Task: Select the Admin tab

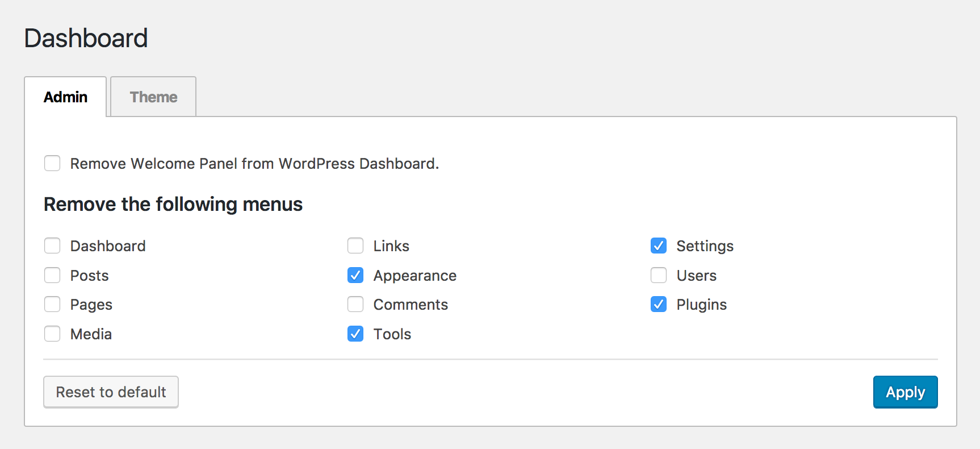Action: tap(66, 97)
